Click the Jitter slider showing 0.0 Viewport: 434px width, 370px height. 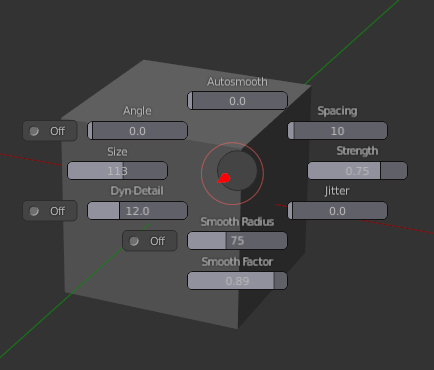click(337, 211)
